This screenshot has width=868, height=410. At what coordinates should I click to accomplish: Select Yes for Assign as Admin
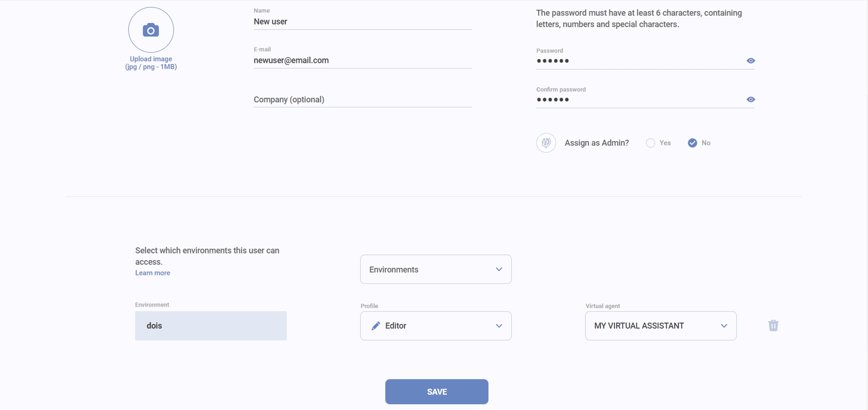click(x=651, y=143)
